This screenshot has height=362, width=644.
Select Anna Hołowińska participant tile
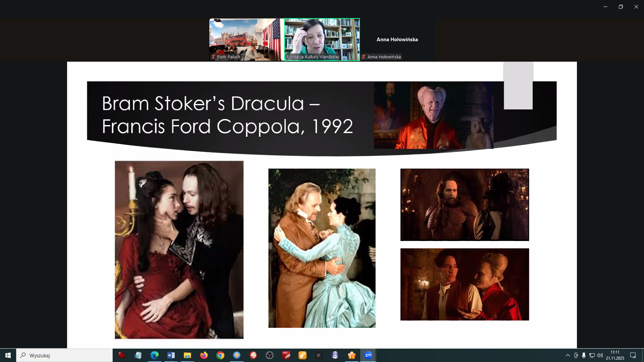[x=397, y=40]
